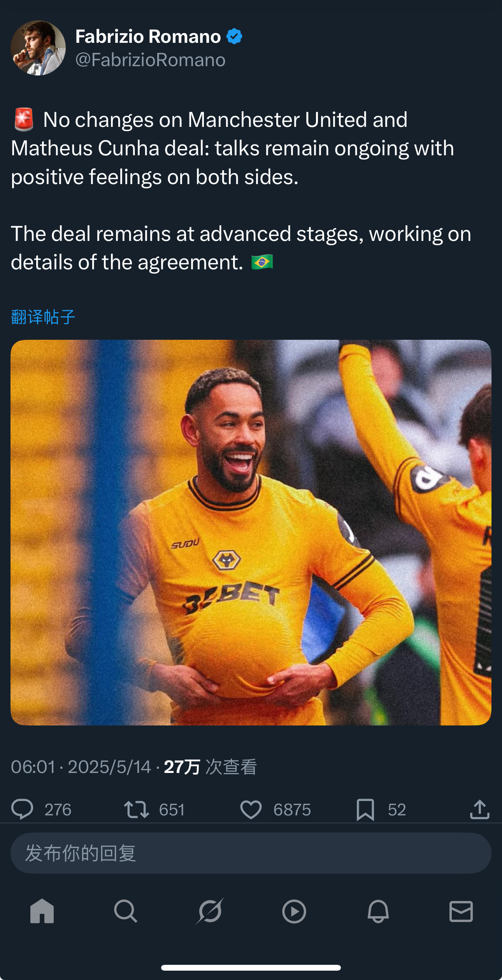Click the 翻译帖子 translate link

tap(43, 317)
